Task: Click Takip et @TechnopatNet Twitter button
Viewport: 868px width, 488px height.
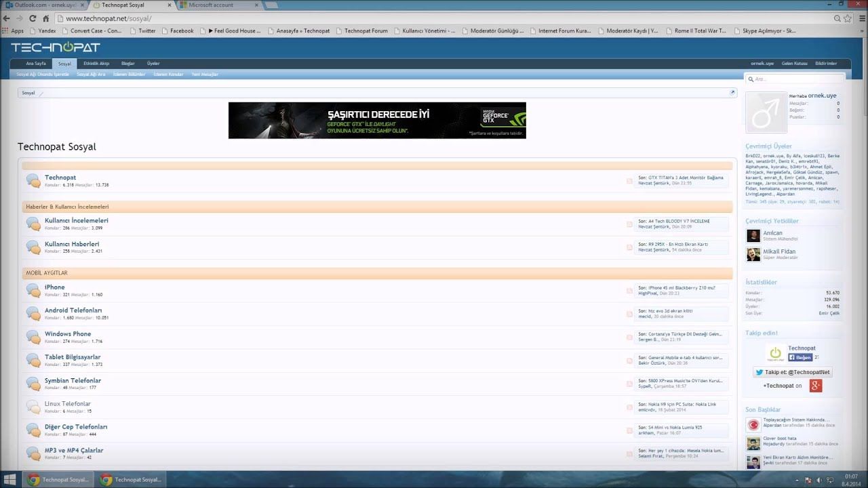Action: (x=792, y=372)
